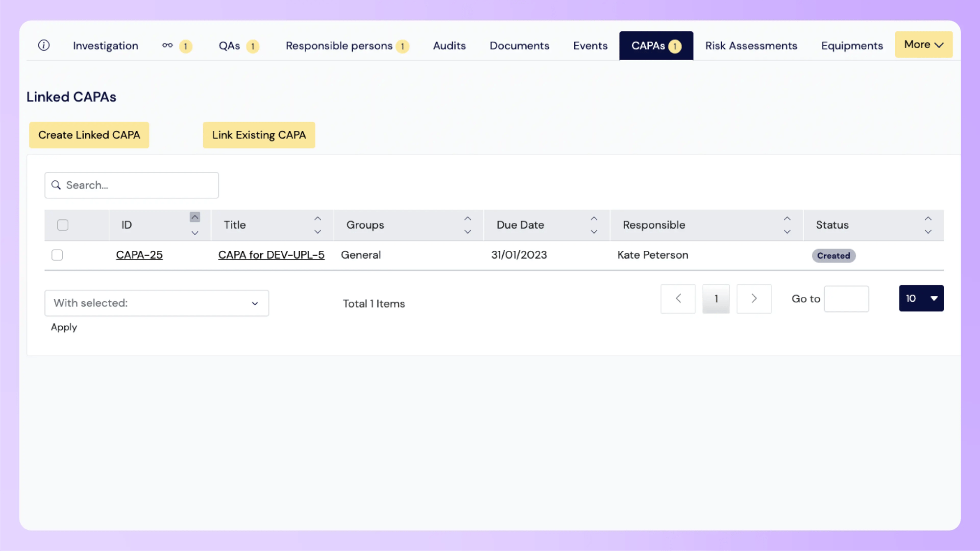Toggle the select-all header checkbox
Image resolution: width=980 pixels, height=551 pixels.
(63, 225)
